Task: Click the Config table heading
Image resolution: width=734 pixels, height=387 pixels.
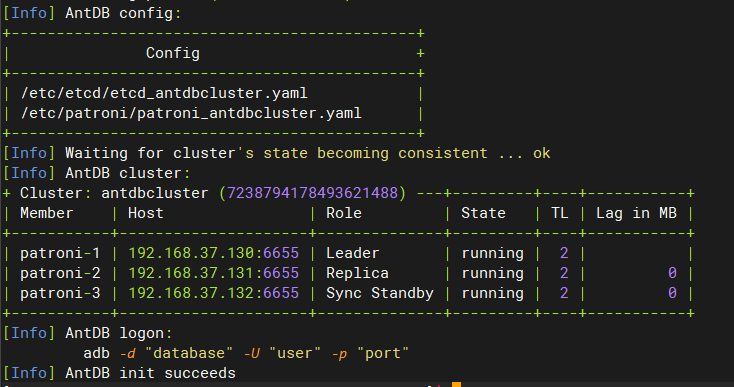Action: [173, 53]
